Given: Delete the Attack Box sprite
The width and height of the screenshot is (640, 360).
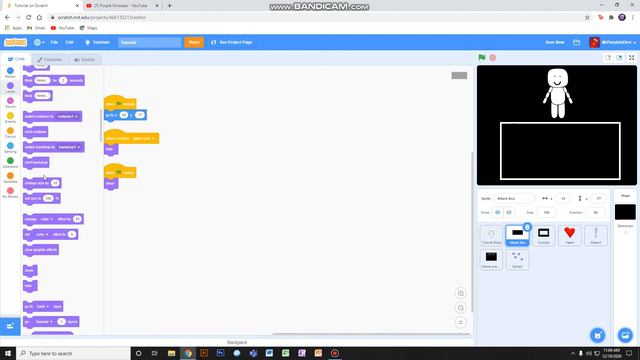Looking at the screenshot, I should coord(527,227).
